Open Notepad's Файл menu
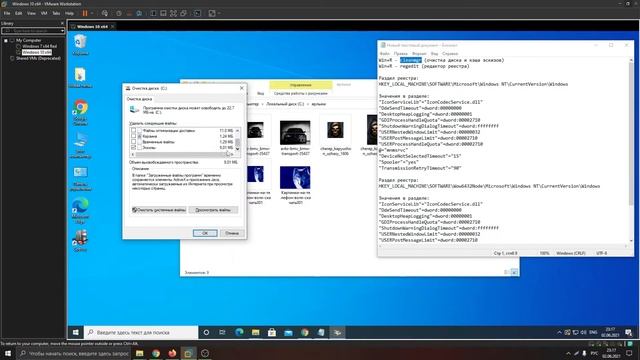Viewport: 640px width, 360px height. [384, 53]
